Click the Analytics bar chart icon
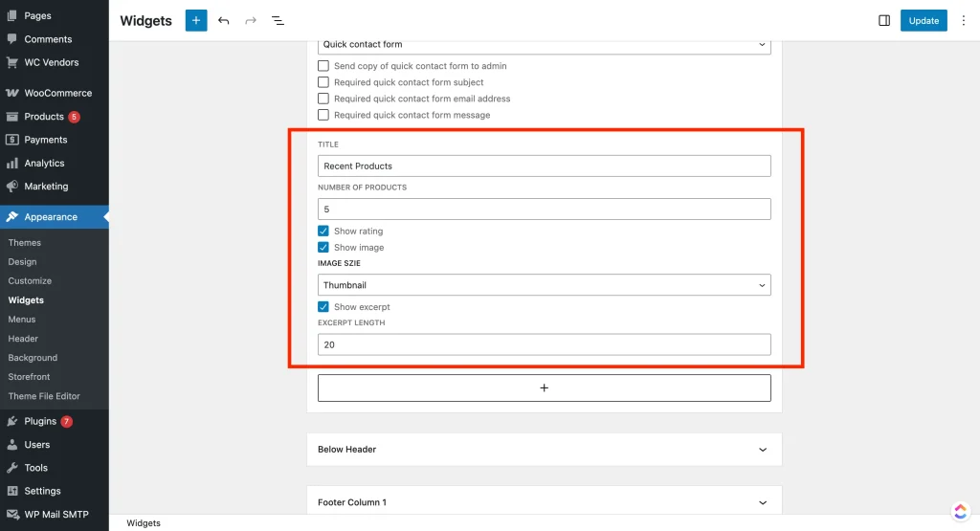 tap(12, 163)
